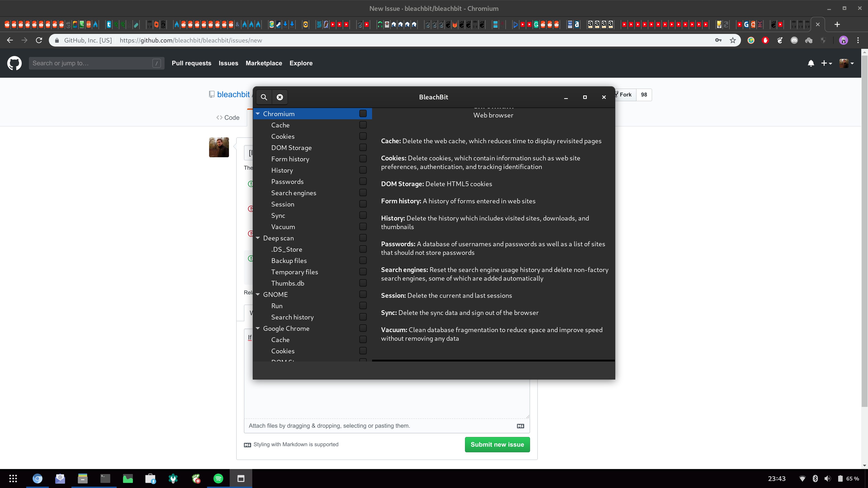Open the volume control in system tray

click(828, 479)
